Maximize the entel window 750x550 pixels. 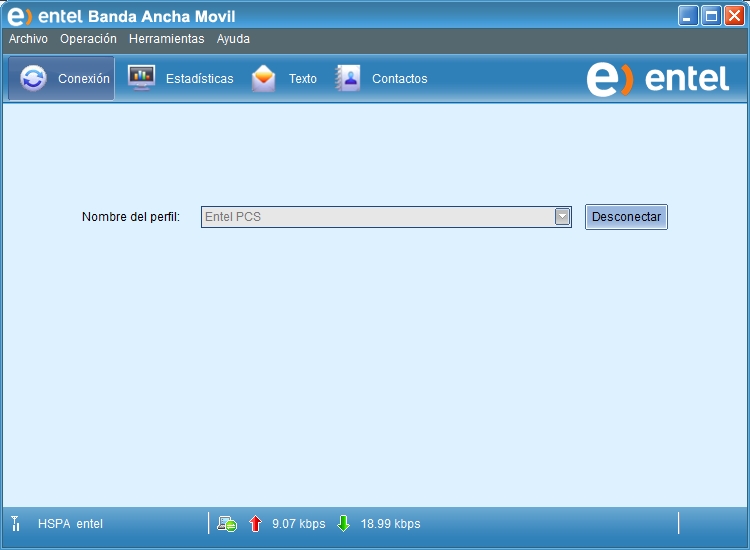tap(711, 16)
